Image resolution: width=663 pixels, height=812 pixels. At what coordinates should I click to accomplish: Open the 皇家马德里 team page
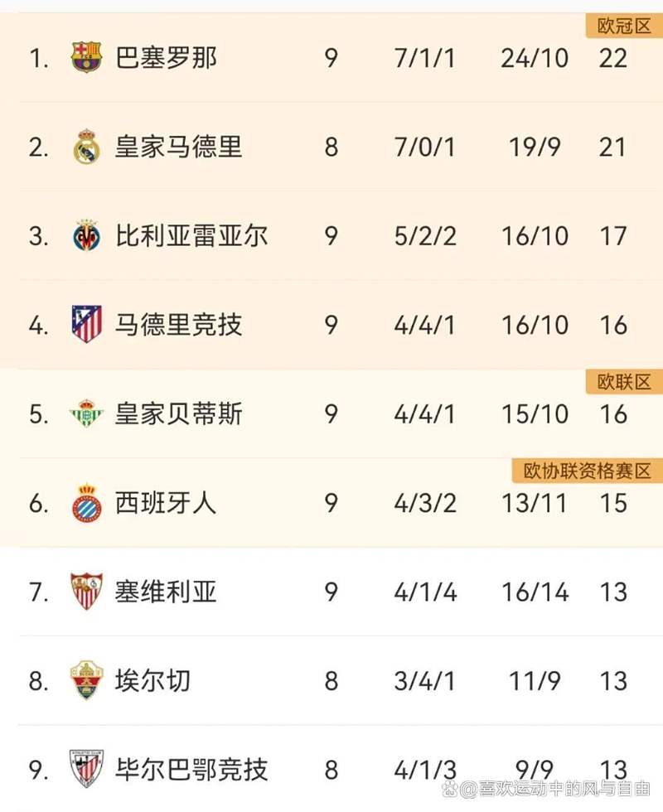(x=179, y=147)
